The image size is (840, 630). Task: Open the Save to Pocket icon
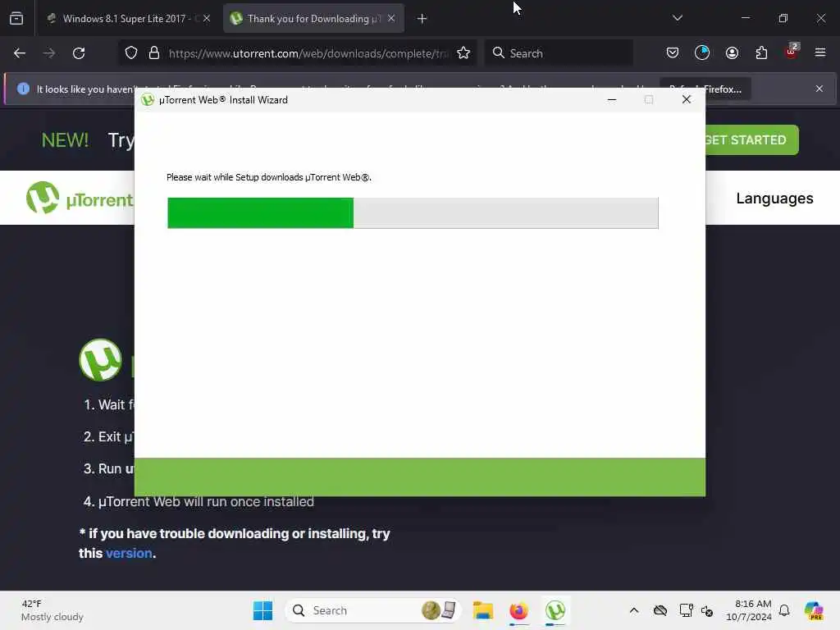[673, 53]
